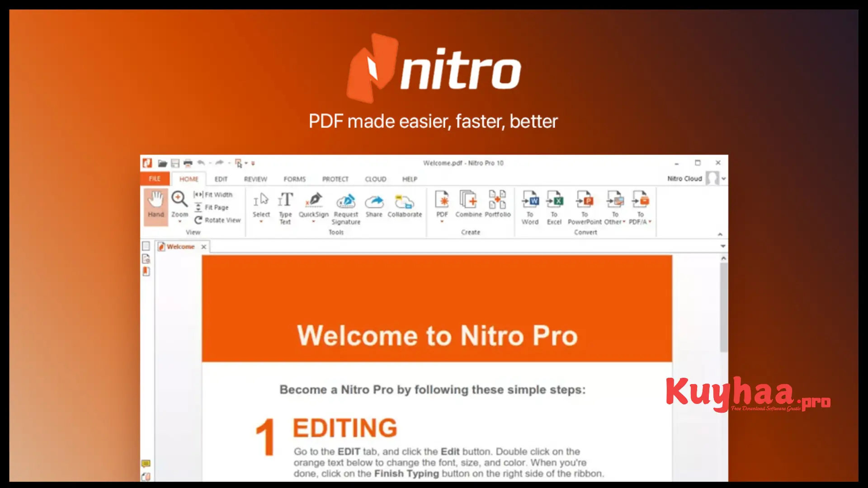Click the Welcome to Nitro Pro heading
Viewport: 868px width, 488px height.
tap(437, 336)
